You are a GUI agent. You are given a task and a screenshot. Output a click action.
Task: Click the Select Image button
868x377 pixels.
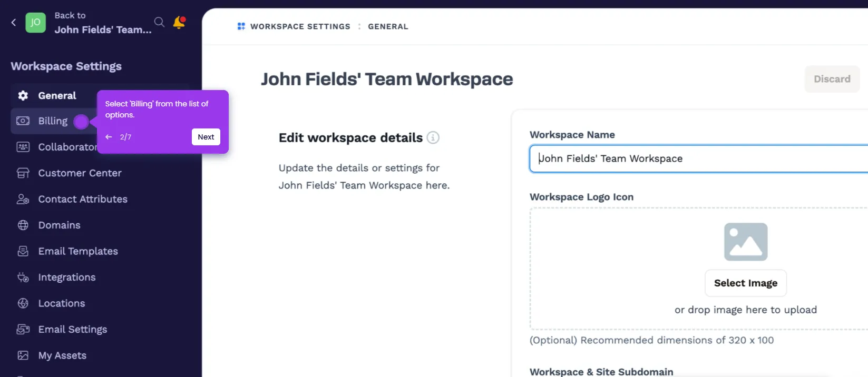click(x=746, y=283)
